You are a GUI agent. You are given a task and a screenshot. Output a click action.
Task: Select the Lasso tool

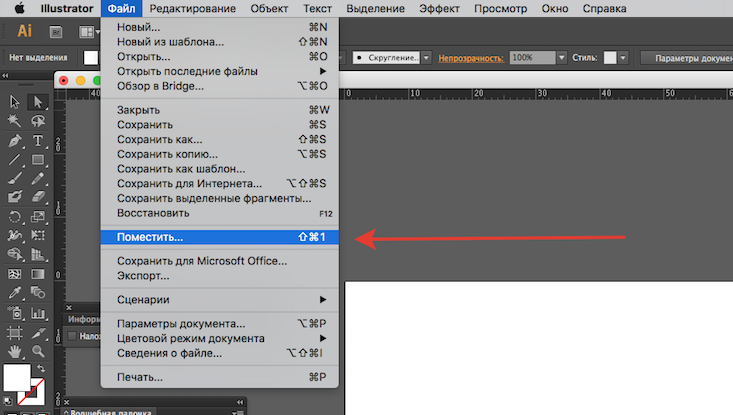pyautogui.click(x=38, y=121)
